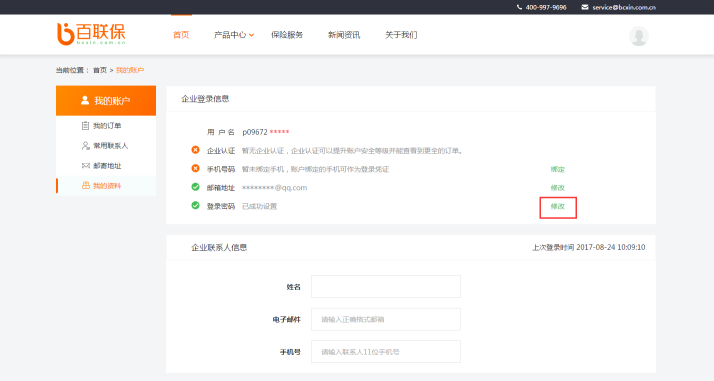Click the 企业登录信息 section title
The image size is (714, 381).
(205, 99)
